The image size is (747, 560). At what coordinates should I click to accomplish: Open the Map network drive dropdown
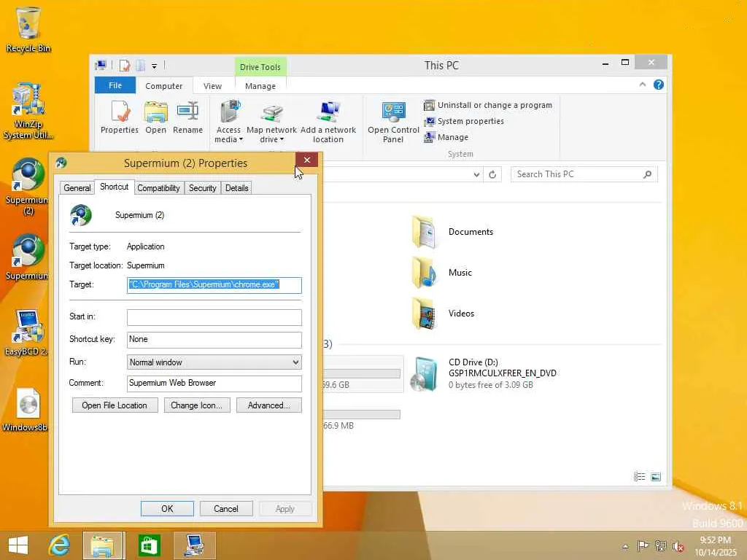[271, 122]
